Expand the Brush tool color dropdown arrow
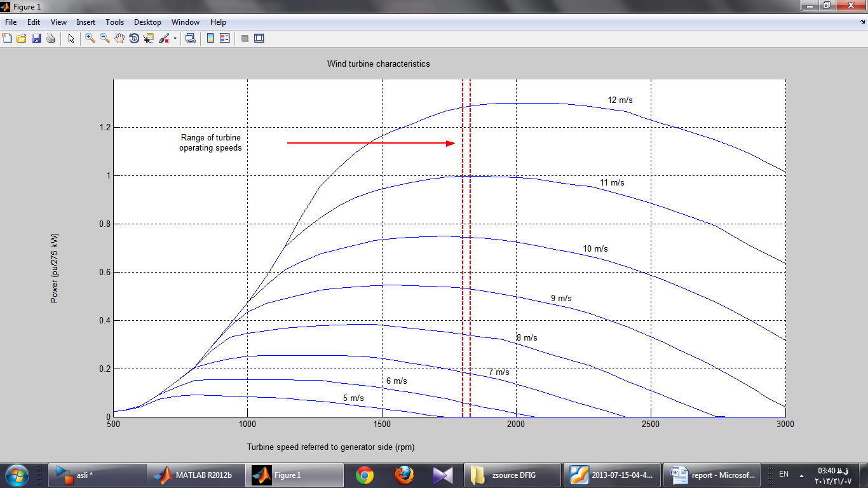This screenshot has width=868, height=488. point(175,39)
